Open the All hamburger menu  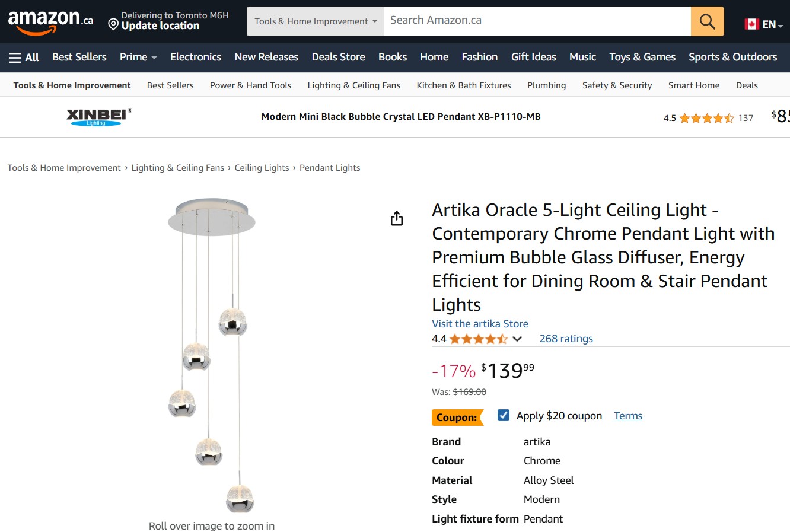(24, 57)
